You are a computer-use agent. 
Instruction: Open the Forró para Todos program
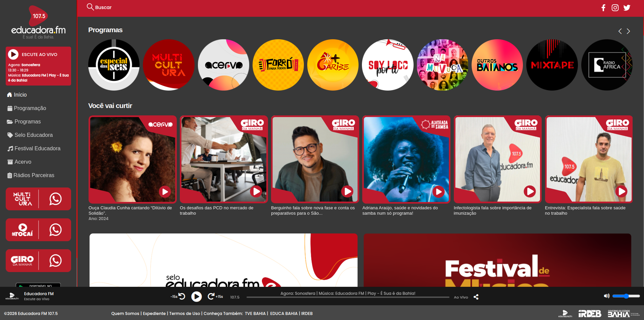[x=278, y=65]
